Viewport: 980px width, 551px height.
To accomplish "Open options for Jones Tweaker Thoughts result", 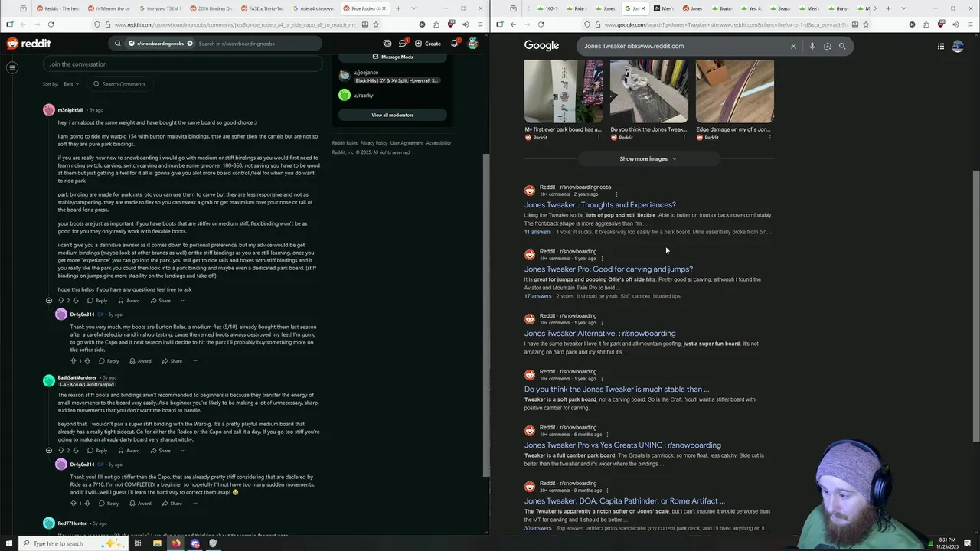I will [x=616, y=194].
